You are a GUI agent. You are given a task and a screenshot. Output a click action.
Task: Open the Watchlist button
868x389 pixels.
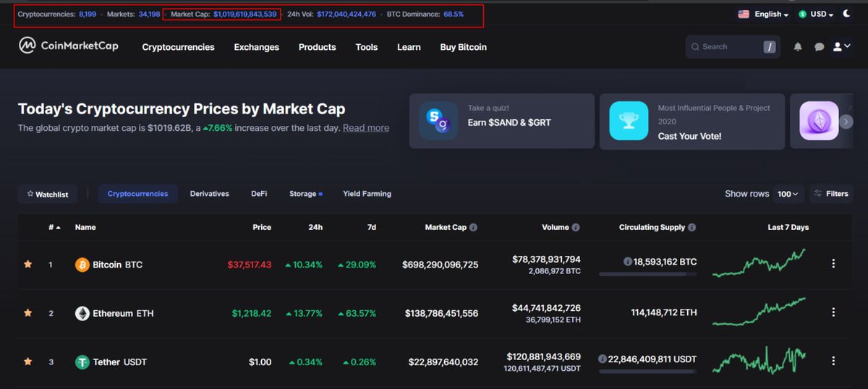[x=47, y=194]
